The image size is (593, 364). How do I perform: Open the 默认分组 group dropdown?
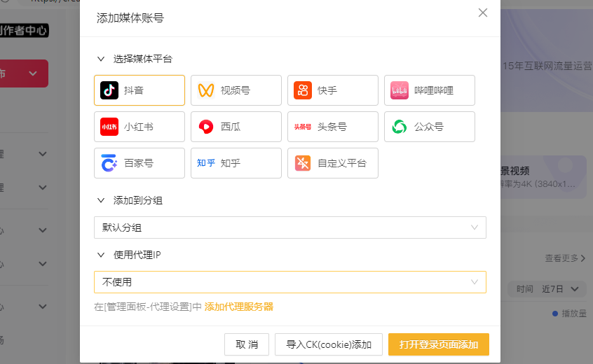pos(290,227)
